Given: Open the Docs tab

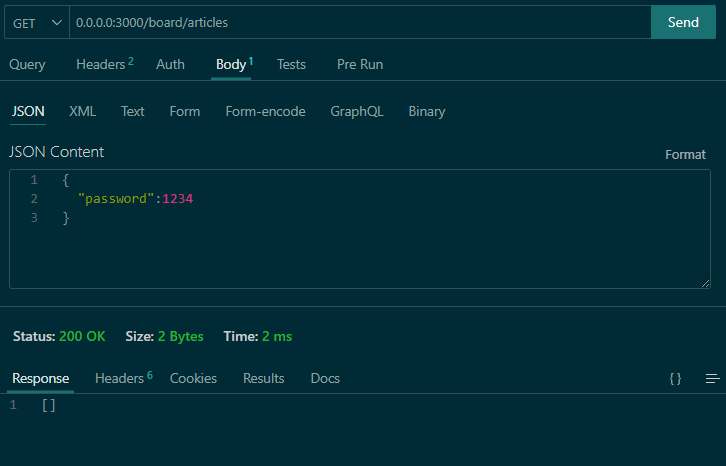Looking at the screenshot, I should click(x=325, y=378).
